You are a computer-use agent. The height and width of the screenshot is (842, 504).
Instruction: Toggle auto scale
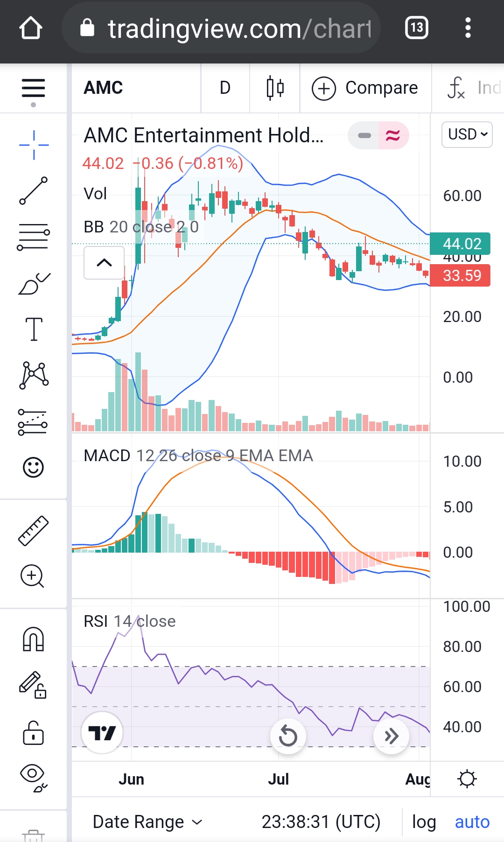tap(472, 821)
